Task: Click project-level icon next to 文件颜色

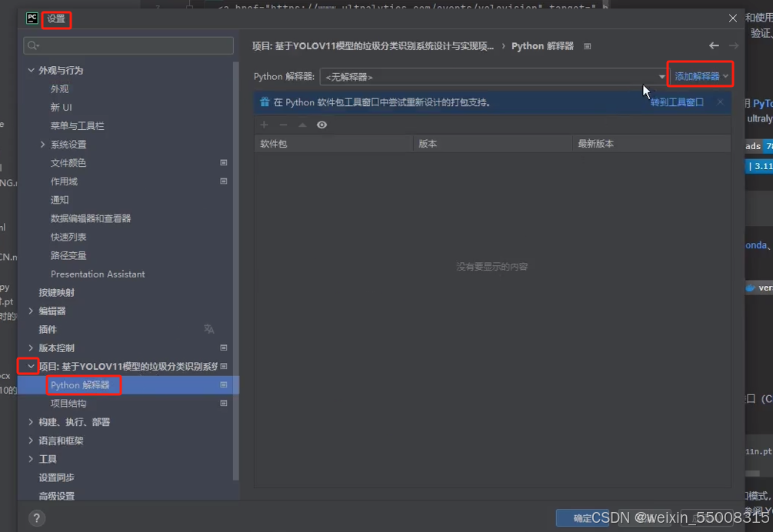Action: tap(224, 162)
